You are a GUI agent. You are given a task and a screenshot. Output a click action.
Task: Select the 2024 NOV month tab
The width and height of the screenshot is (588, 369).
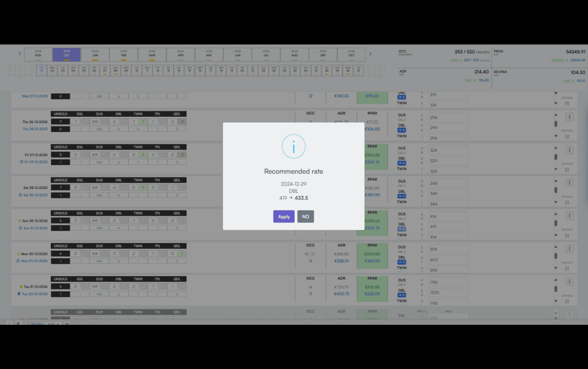38,54
